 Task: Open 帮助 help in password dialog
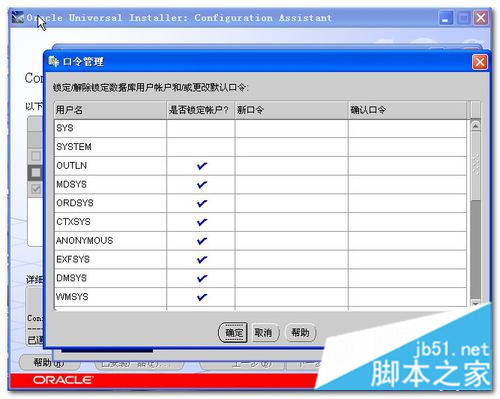[300, 332]
